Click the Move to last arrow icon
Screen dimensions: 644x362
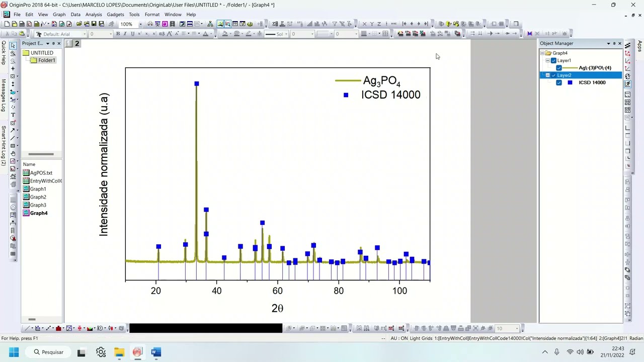point(426,24)
